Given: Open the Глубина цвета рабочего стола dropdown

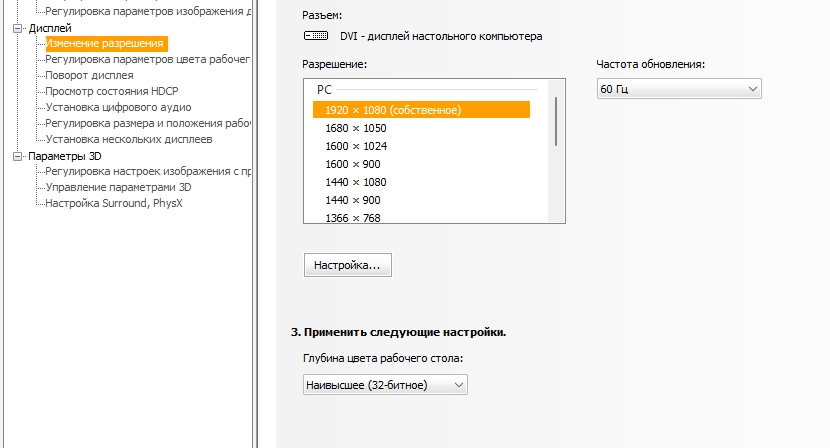Looking at the screenshot, I should 384,385.
